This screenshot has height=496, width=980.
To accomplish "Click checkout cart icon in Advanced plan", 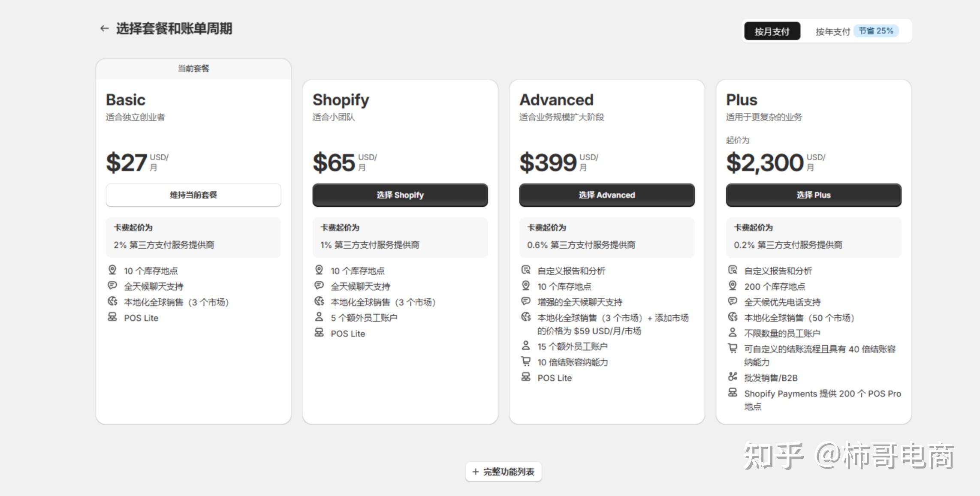I will click(x=526, y=361).
